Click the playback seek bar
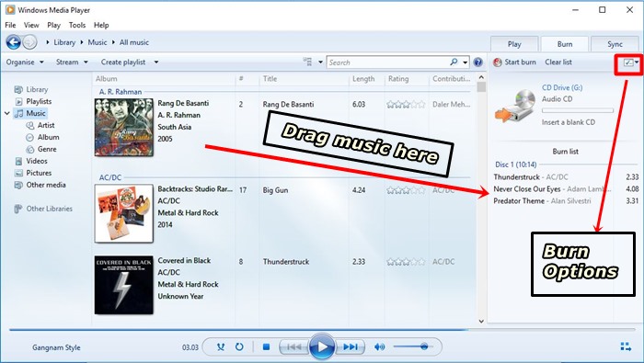This screenshot has width=644, height=363. tap(322, 329)
